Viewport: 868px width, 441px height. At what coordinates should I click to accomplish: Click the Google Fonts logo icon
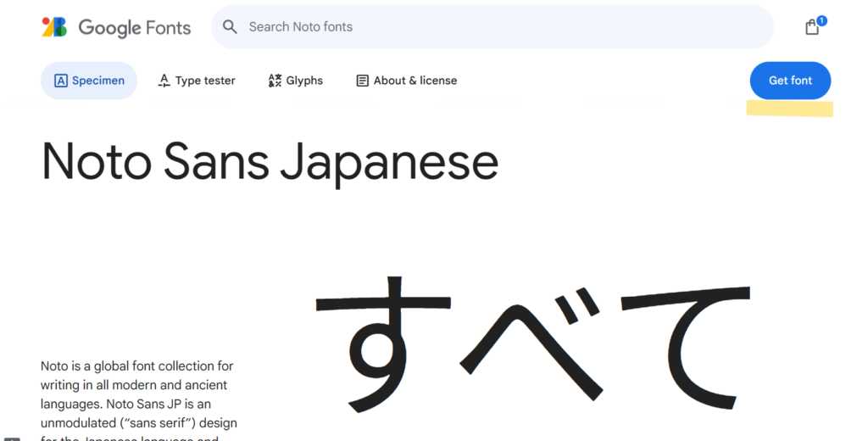pyautogui.click(x=54, y=27)
